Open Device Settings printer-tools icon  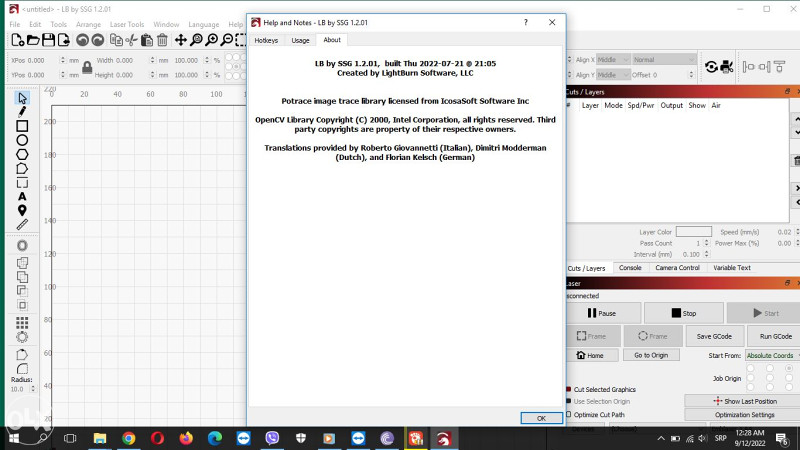727,66
